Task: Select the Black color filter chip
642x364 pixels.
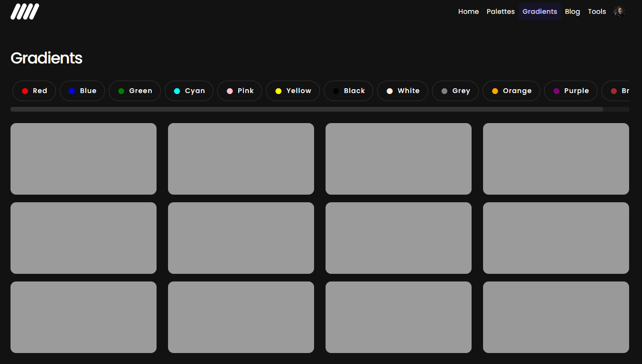Action: [348, 91]
